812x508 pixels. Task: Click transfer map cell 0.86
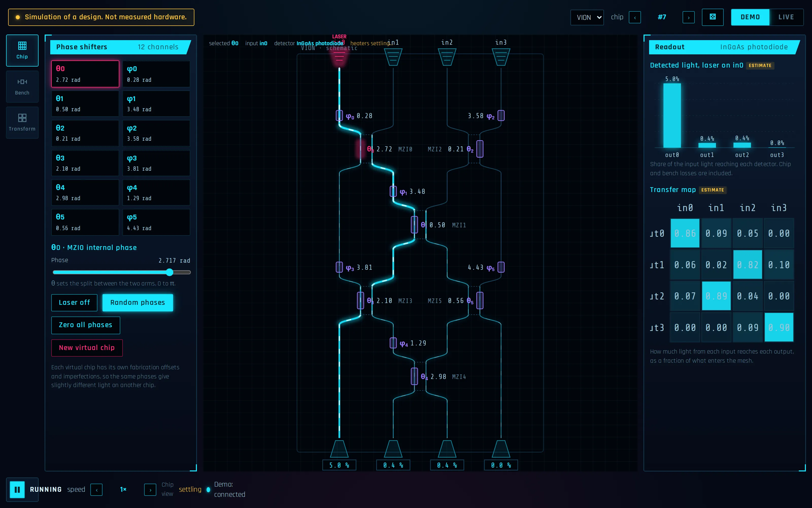point(685,233)
